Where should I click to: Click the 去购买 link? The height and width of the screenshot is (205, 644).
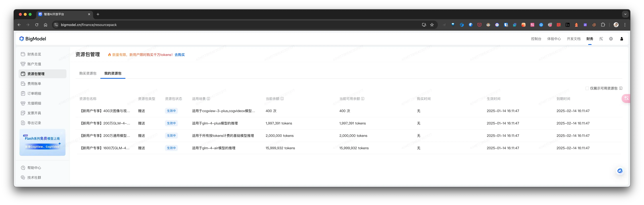pyautogui.click(x=179, y=55)
